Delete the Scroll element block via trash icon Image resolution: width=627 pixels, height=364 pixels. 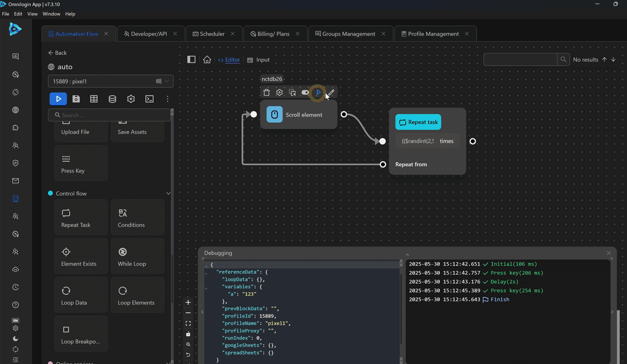point(267,93)
